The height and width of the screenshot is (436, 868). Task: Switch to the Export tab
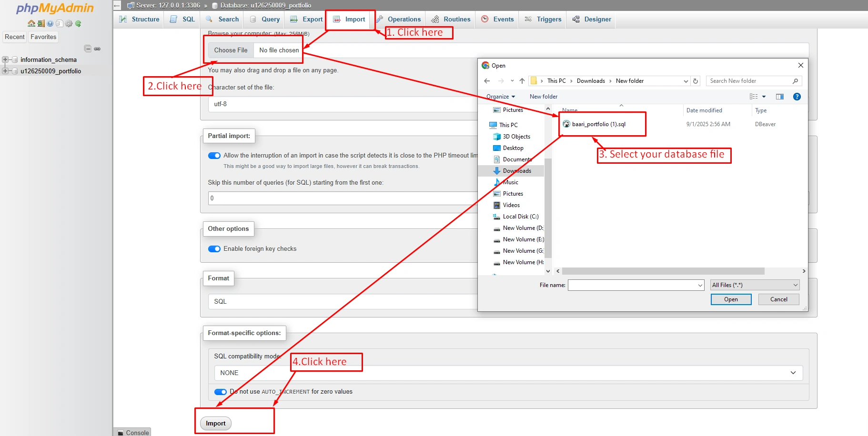coord(306,20)
